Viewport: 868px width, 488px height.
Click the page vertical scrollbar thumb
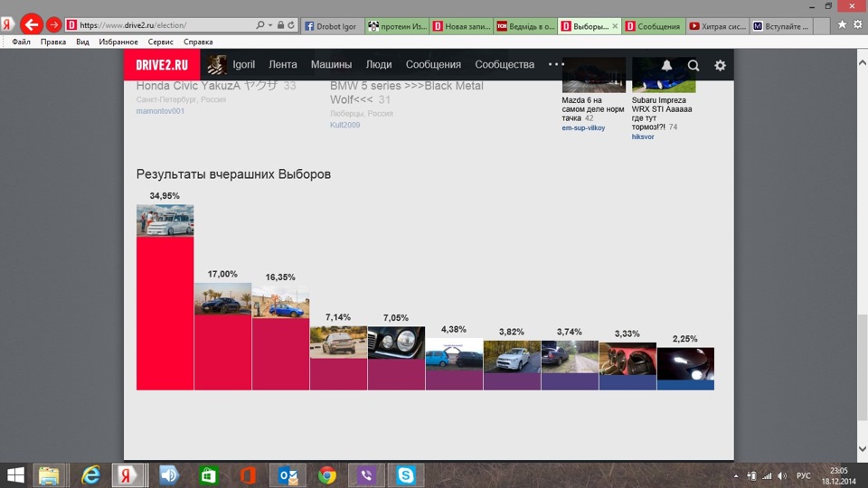(x=862, y=368)
